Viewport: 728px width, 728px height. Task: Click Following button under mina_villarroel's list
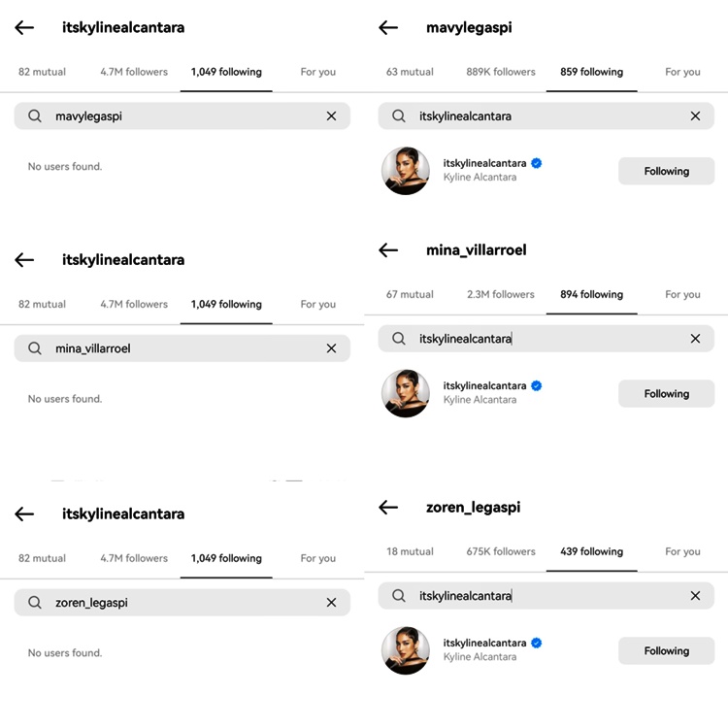tap(666, 394)
